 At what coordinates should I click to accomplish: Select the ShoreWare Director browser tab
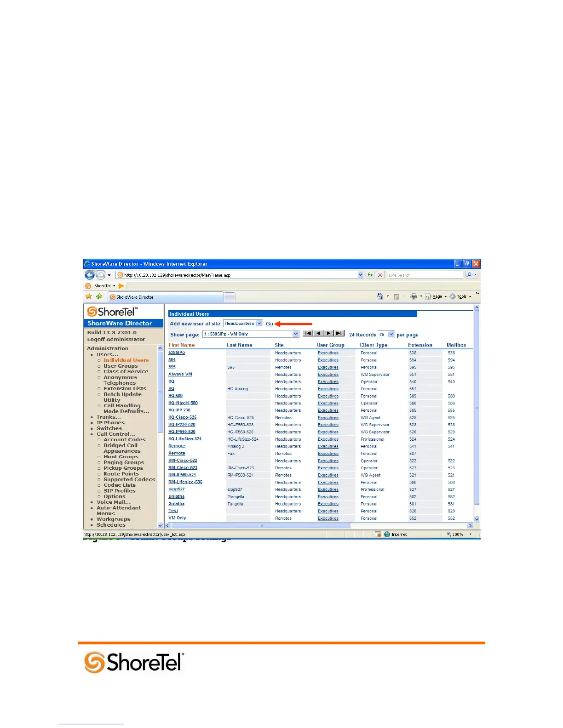[x=165, y=297]
